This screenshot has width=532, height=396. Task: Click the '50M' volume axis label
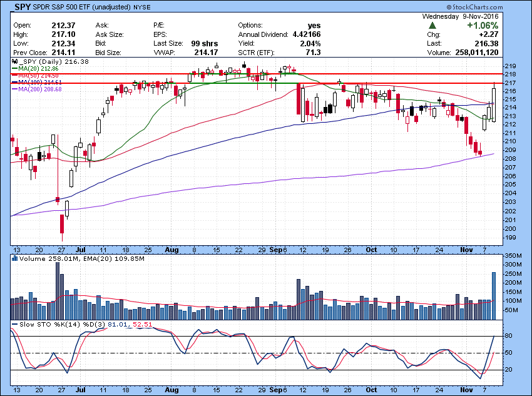pyautogui.click(x=511, y=310)
